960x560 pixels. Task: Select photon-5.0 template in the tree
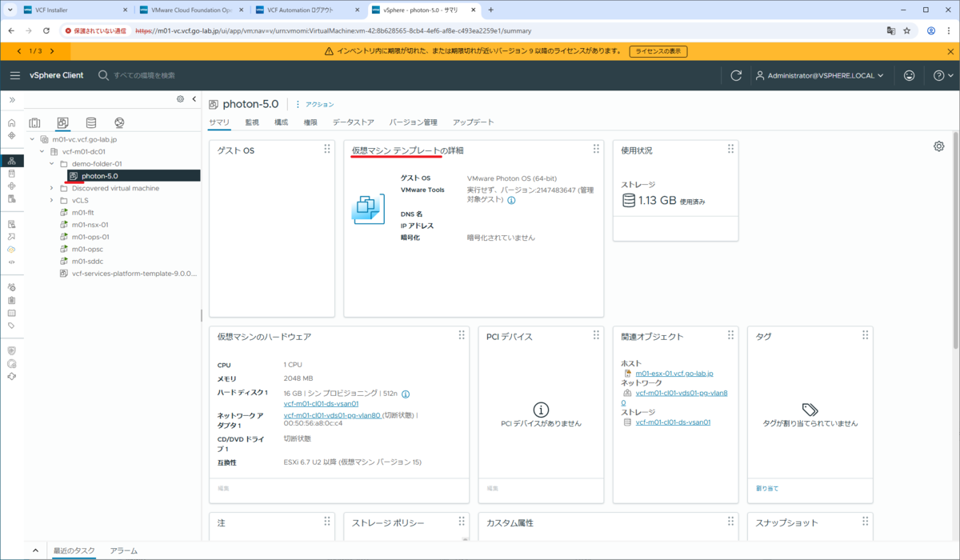99,176
